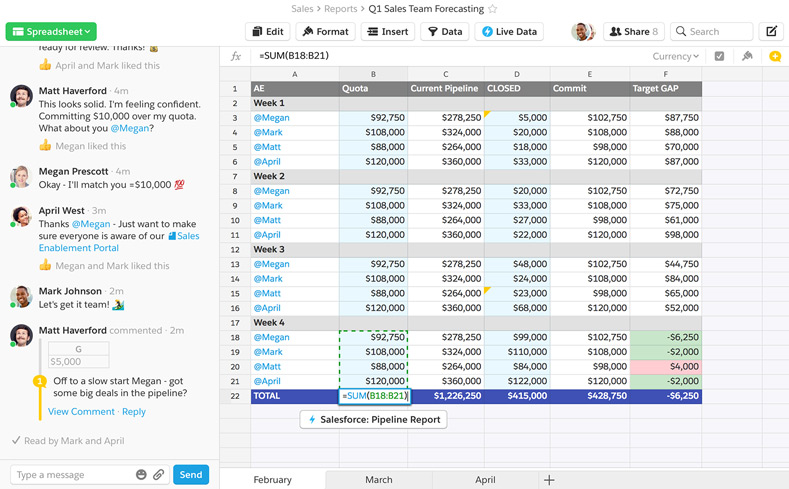Viewport: 789px width, 489px height.
Task: Click the yellow add comment icon
Action: pos(774,57)
